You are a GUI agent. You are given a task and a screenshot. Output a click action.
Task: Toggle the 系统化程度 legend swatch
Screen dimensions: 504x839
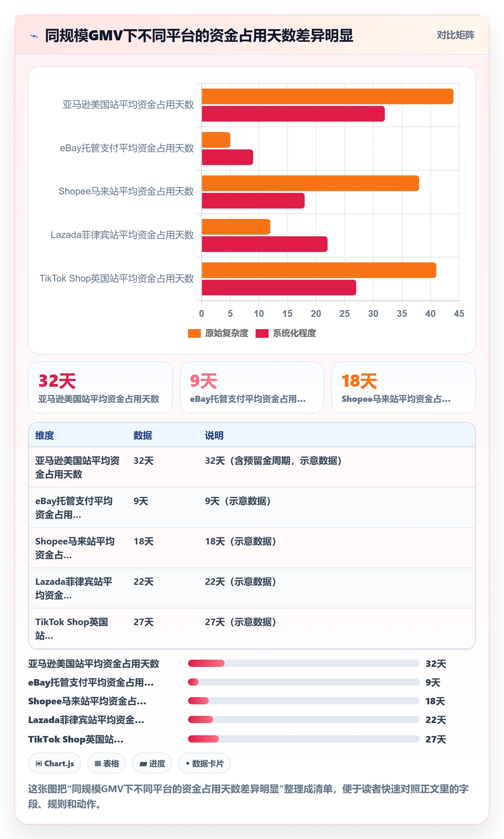(x=262, y=333)
